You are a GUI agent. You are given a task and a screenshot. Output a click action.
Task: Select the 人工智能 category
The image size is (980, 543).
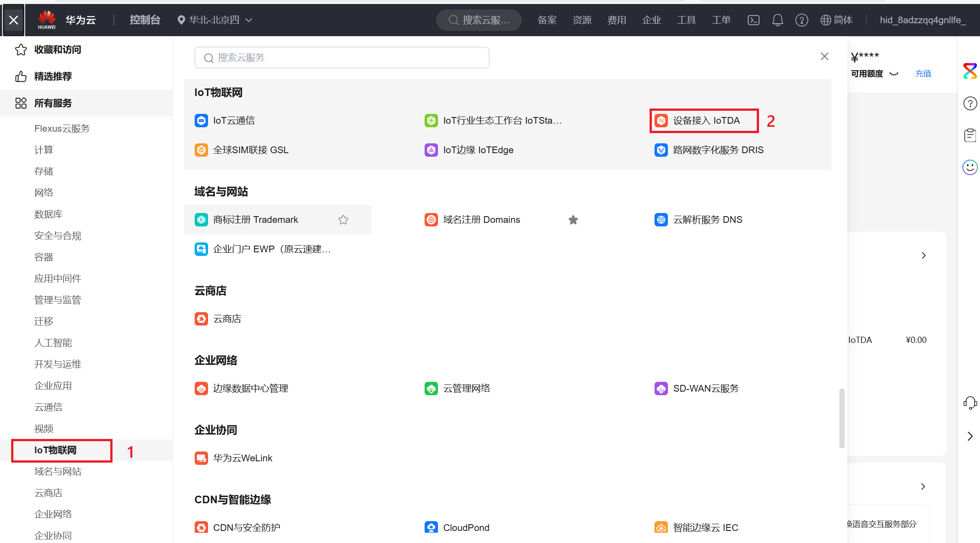[53, 343]
